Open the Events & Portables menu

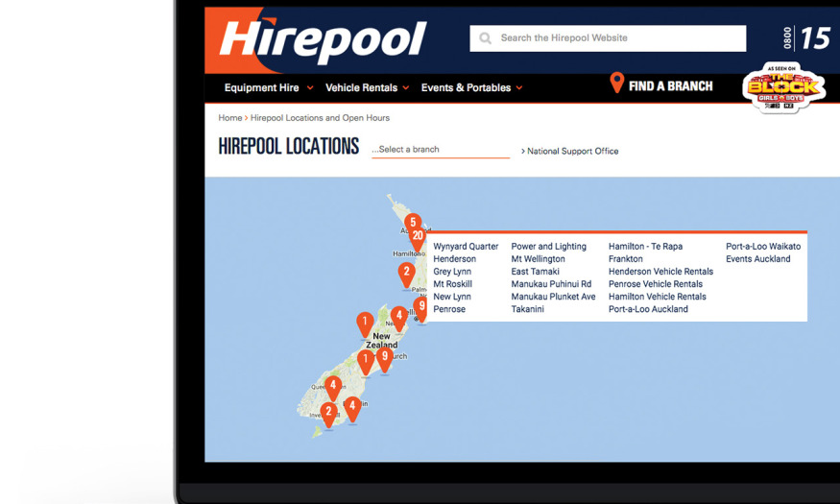coord(466,87)
